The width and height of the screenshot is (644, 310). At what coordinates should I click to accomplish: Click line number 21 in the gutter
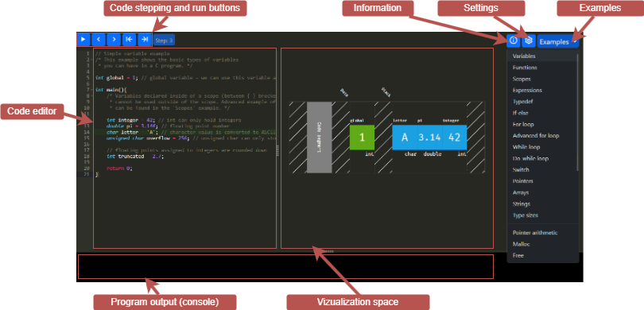tap(86, 175)
